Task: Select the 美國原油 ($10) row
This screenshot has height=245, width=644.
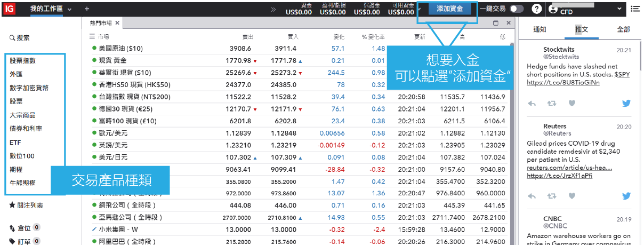Action: 299,48
